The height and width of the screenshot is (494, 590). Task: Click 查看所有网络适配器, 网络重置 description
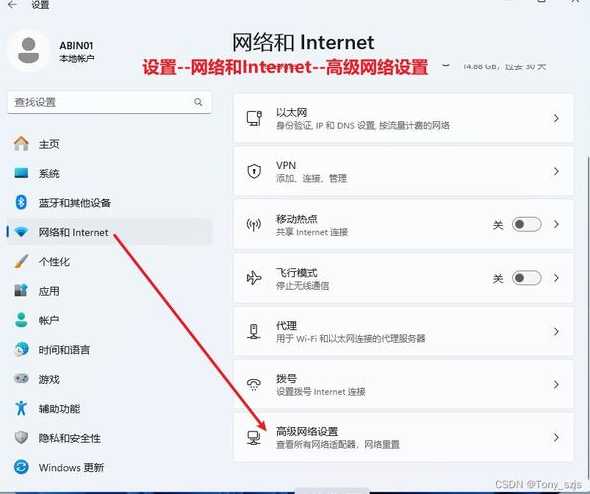point(338,444)
